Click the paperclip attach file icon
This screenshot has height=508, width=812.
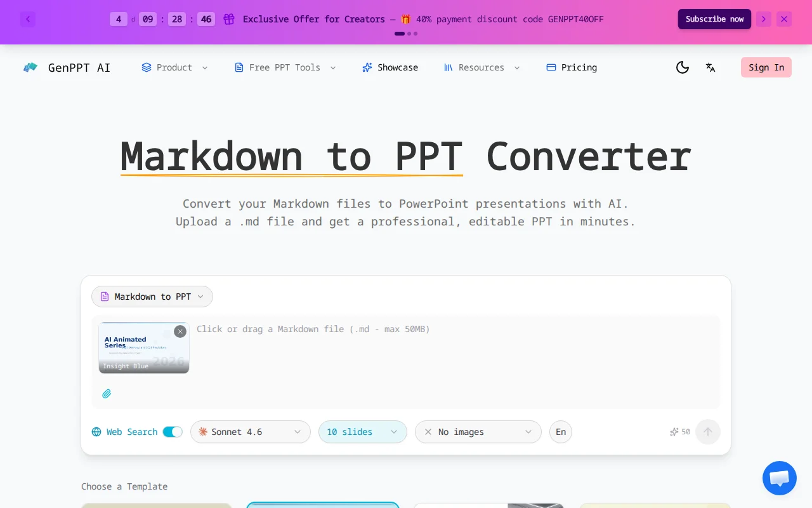(107, 394)
